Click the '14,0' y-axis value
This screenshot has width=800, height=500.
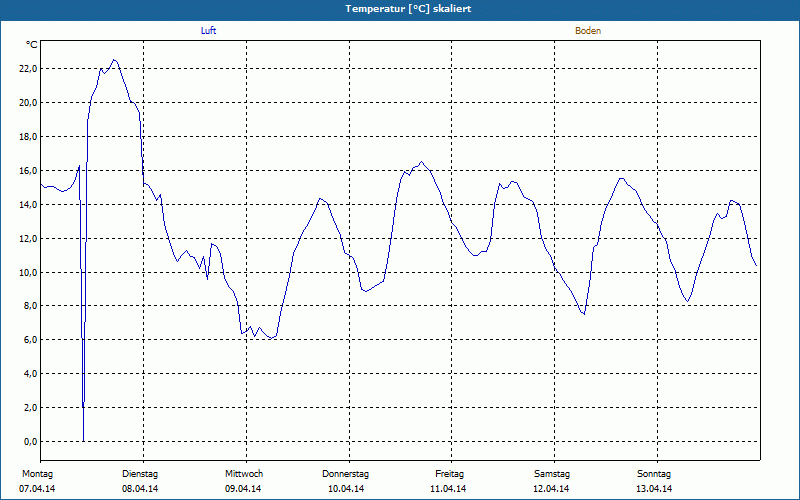pos(28,205)
